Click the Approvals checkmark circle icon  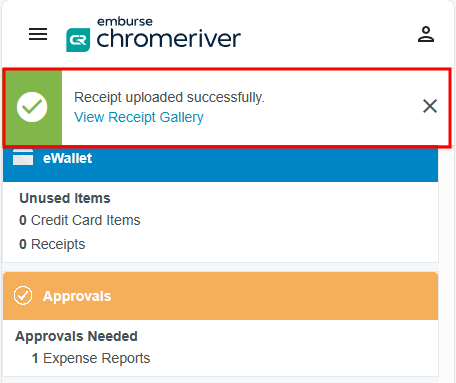(x=23, y=296)
